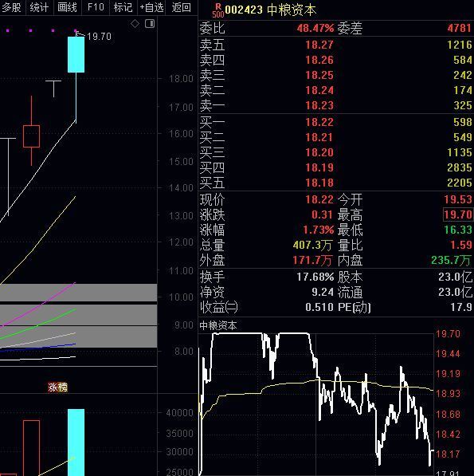Image resolution: width=474 pixels, height=476 pixels.
Task: Toggle the side panel layout icon
Action: 150,24
